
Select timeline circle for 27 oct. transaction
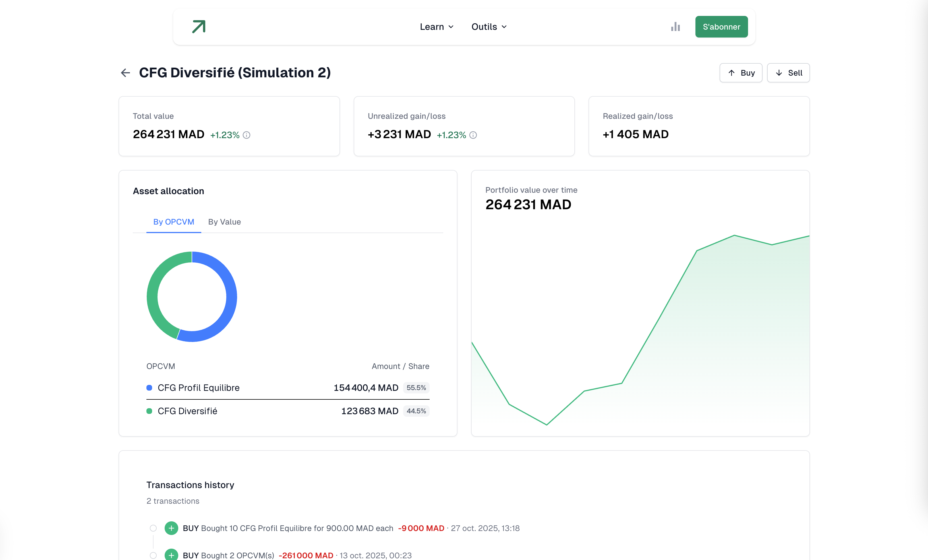pos(153,528)
